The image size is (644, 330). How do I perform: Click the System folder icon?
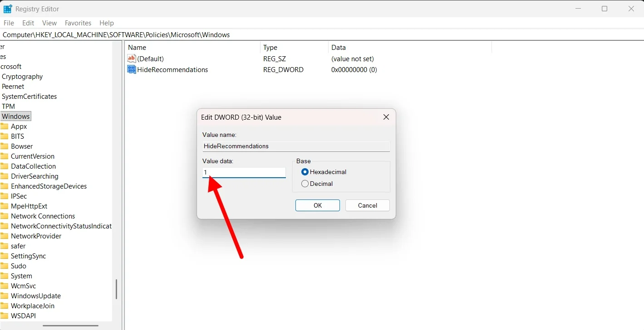(5, 276)
